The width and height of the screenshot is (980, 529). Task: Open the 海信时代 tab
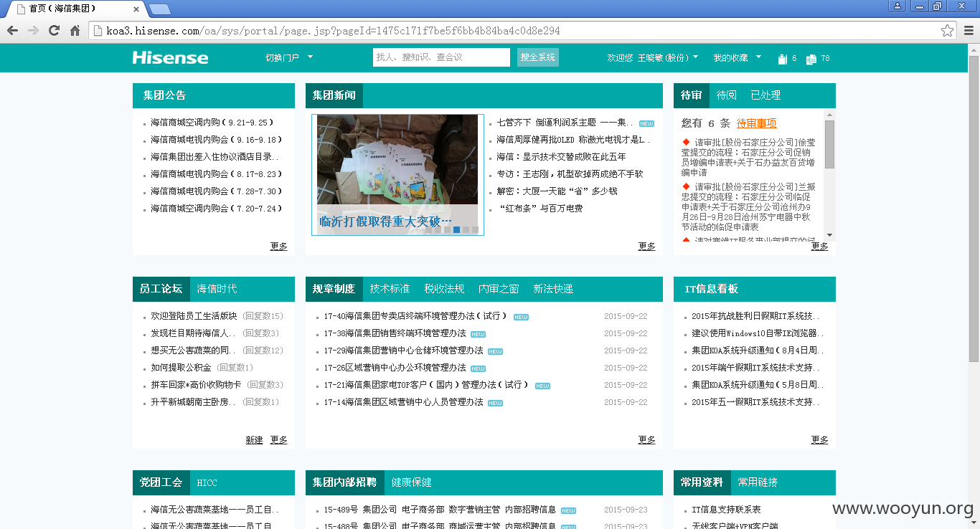point(217,289)
